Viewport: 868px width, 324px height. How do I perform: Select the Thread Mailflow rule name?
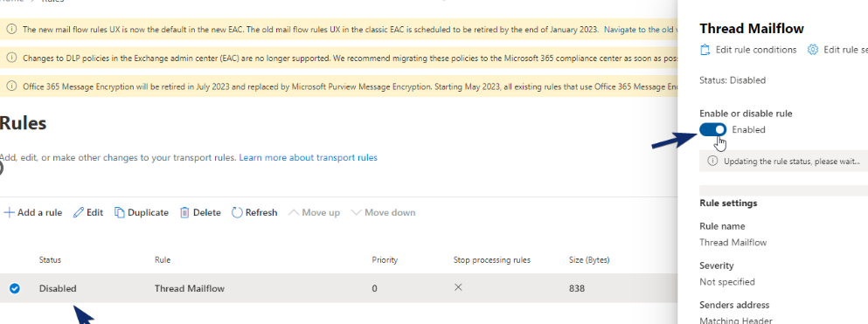coord(190,288)
